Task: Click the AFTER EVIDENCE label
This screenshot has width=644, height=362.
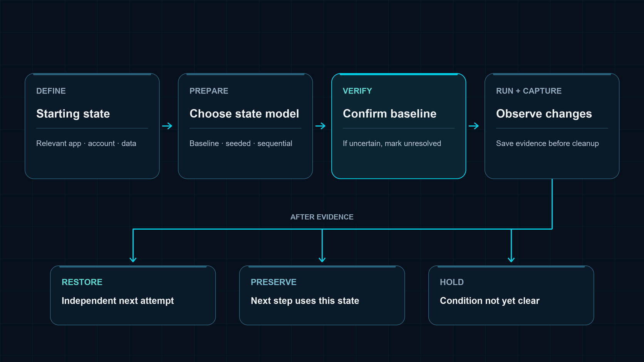Action: 322,217
